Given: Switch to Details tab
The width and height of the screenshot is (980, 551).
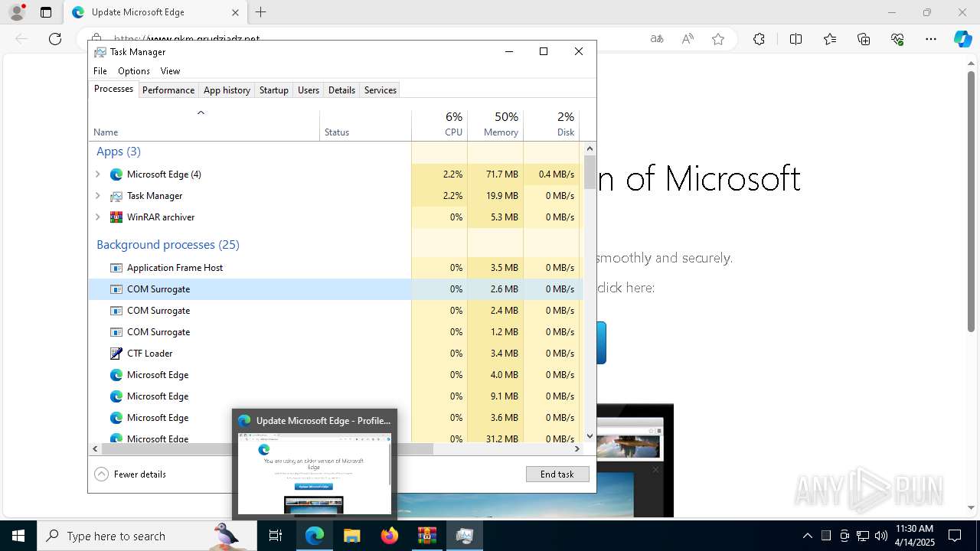Looking at the screenshot, I should coord(341,90).
